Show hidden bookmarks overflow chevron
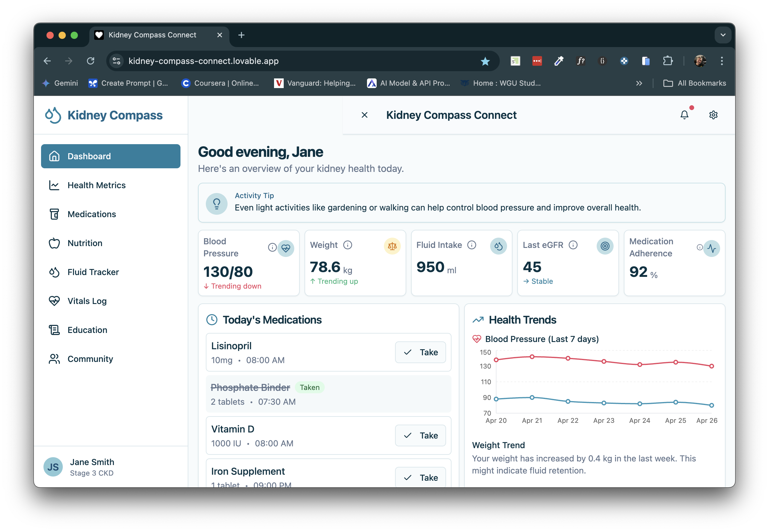The height and width of the screenshot is (532, 769). point(639,83)
